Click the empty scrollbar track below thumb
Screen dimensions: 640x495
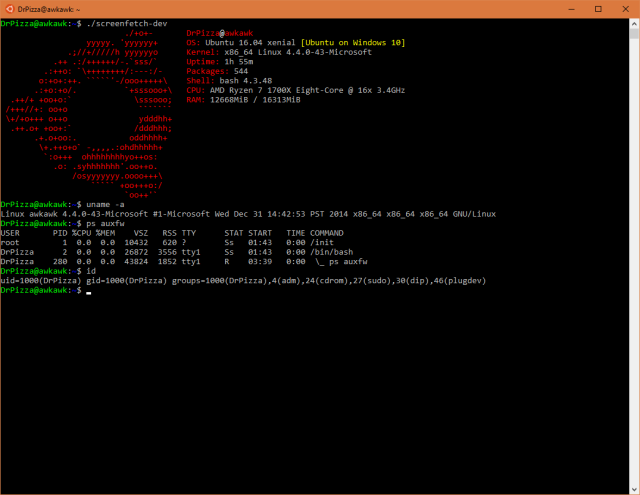pos(634,261)
